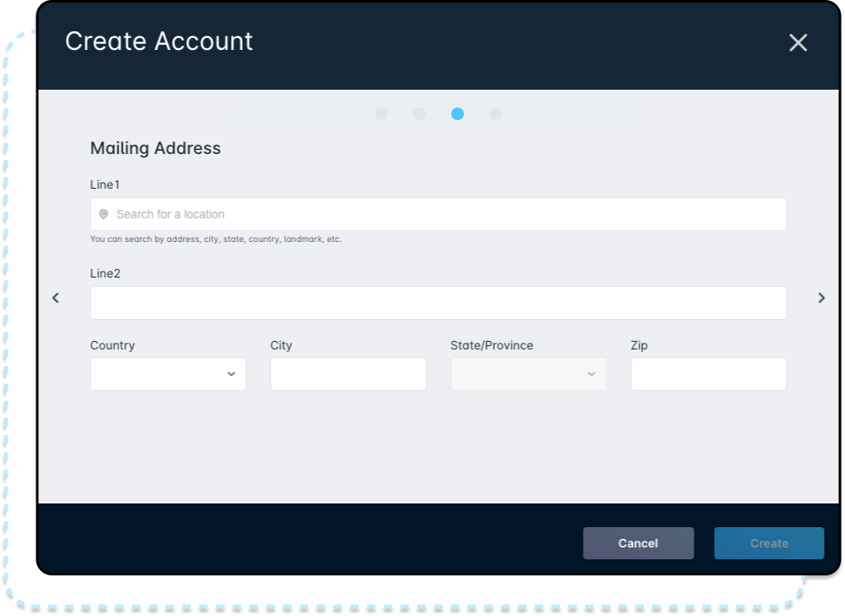Click the Zip label
Screen dimensions: 845x616
pos(639,345)
